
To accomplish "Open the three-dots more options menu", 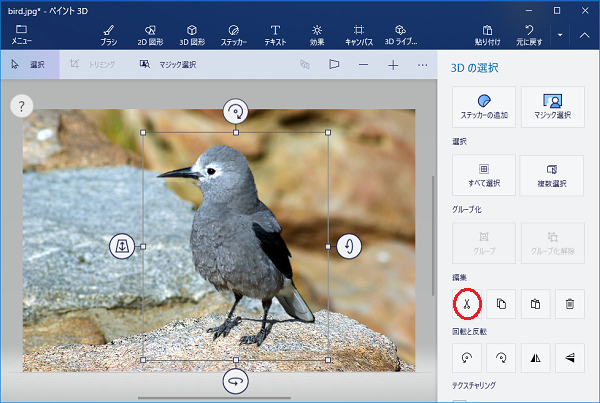I will coord(422,64).
